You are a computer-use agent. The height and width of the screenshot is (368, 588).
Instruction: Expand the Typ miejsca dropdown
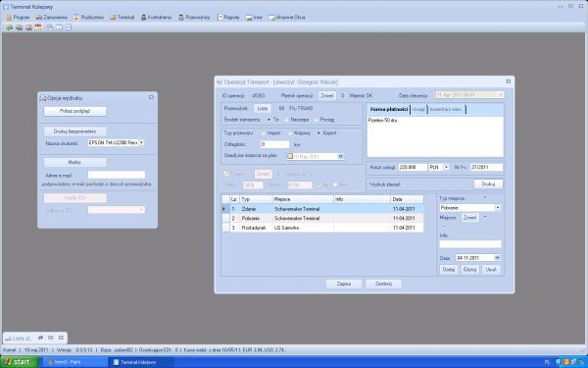pos(498,208)
